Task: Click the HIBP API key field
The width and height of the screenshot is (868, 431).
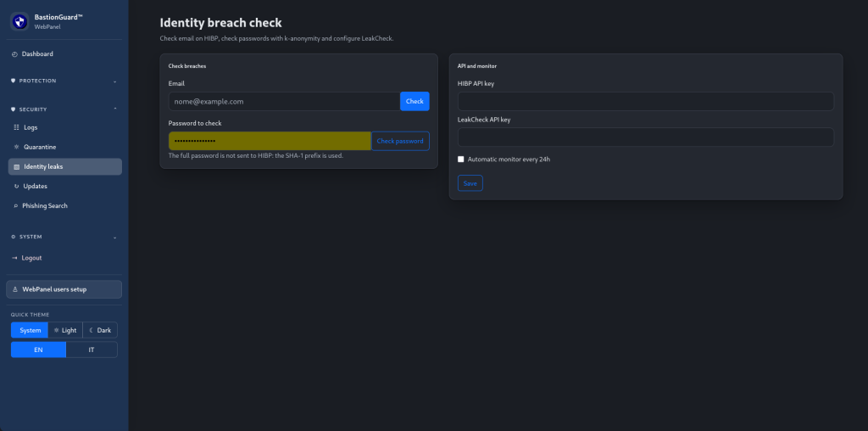Action: coord(645,101)
